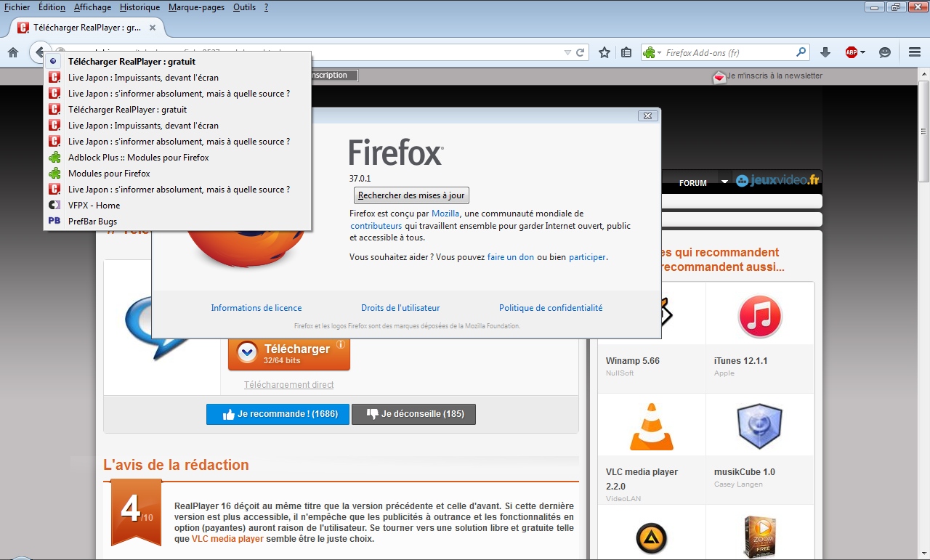This screenshot has width=930, height=560.
Task: Expand the ABP dropdown arrow
Action: 863,52
